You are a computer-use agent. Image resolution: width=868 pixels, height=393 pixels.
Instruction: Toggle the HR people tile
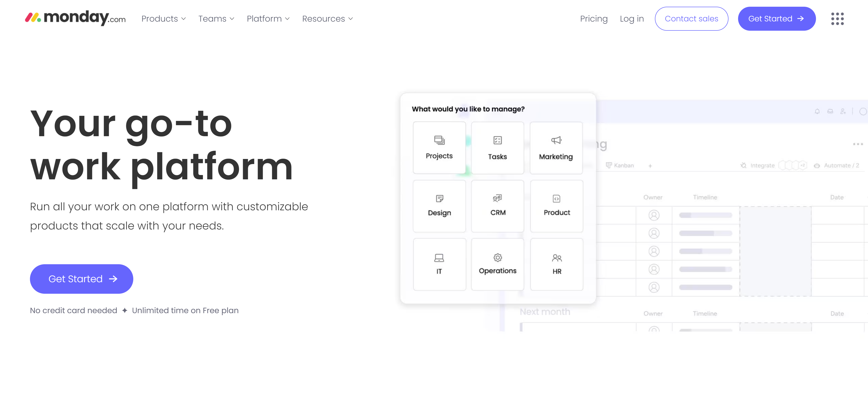556,264
